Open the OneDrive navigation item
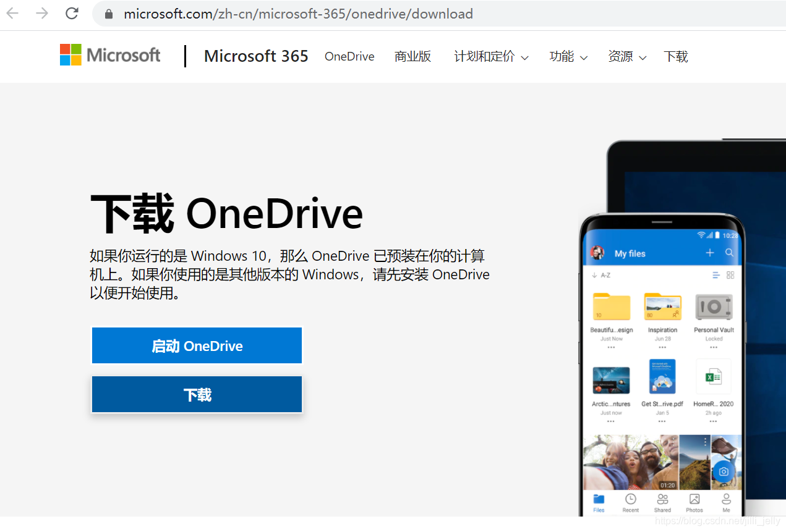Viewport: 786px width, 532px height. 349,57
